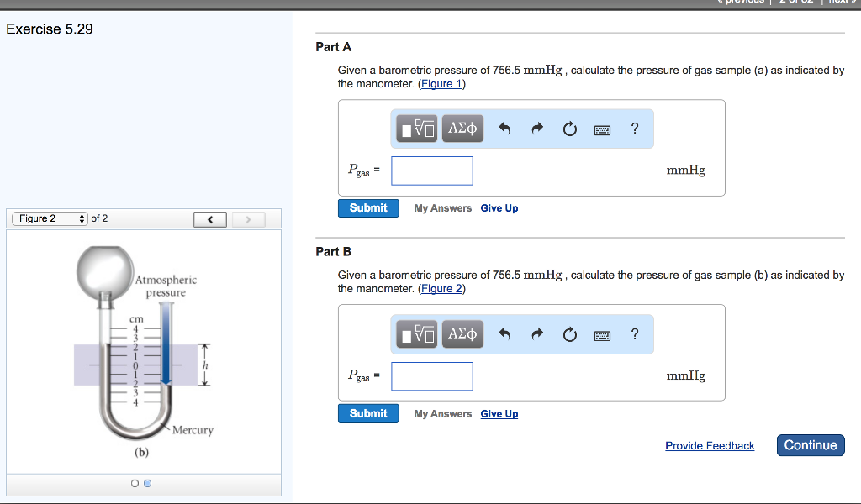Open the keyboard input icon in Part B

(x=602, y=333)
